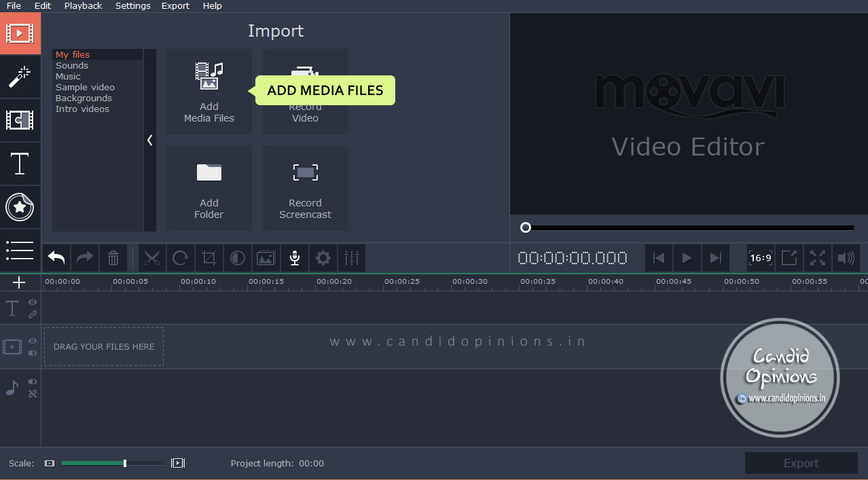Mute the audio track

pos(32,382)
